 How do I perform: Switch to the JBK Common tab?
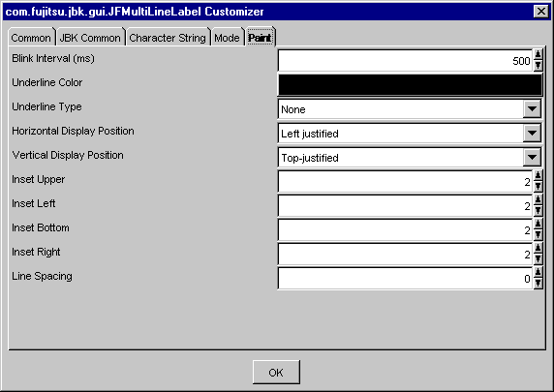pos(90,38)
